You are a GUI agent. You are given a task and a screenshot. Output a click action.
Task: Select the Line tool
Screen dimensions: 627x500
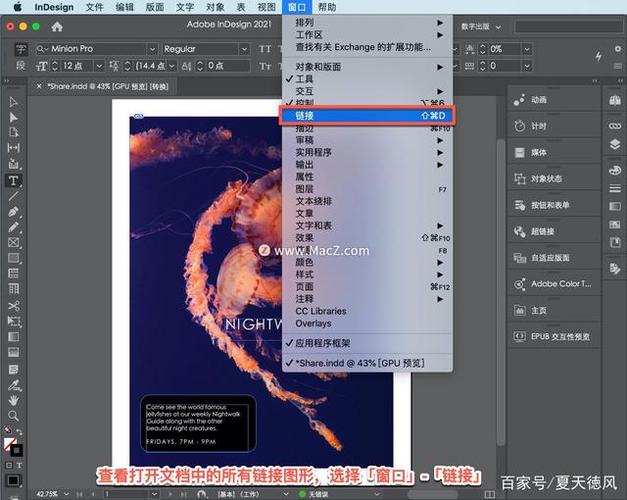pyautogui.click(x=14, y=196)
